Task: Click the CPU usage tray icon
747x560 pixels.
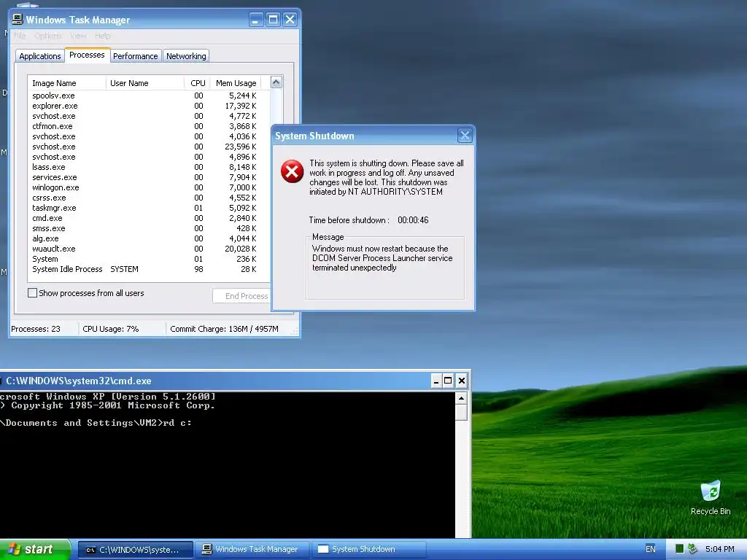Action: [679, 549]
